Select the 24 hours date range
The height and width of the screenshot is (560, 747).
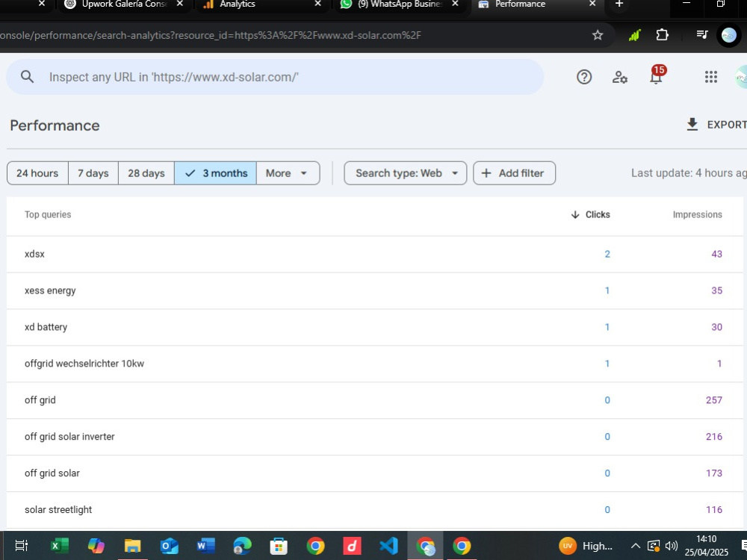(x=37, y=173)
